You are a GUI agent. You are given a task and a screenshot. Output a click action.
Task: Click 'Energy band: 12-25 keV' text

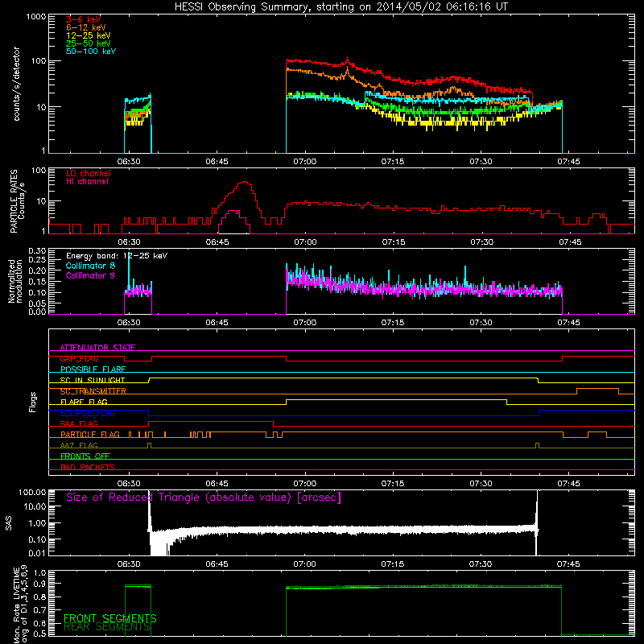pyautogui.click(x=117, y=256)
